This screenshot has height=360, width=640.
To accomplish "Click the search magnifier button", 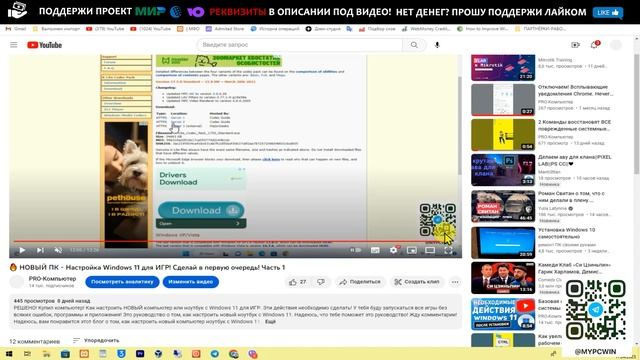I will coord(414,45).
